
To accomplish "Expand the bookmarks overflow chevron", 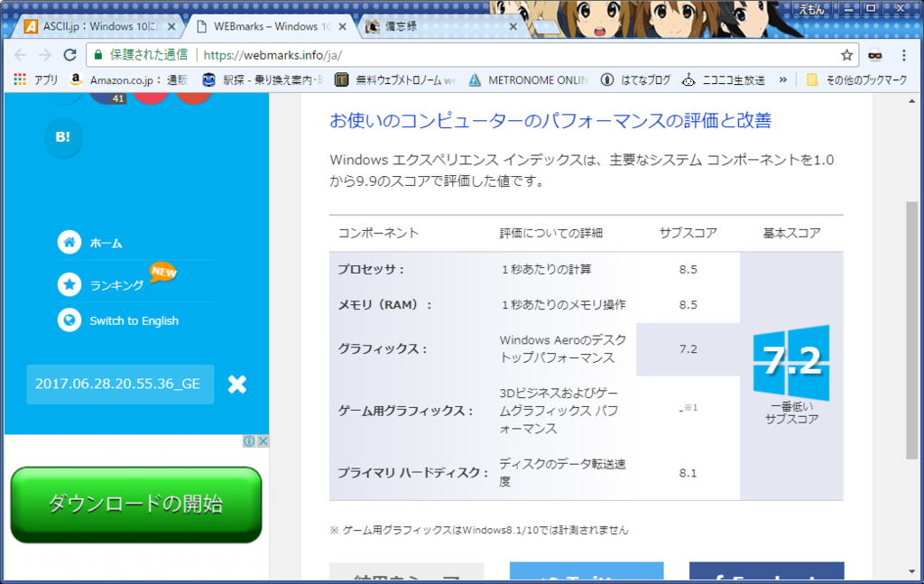I will click(x=782, y=79).
